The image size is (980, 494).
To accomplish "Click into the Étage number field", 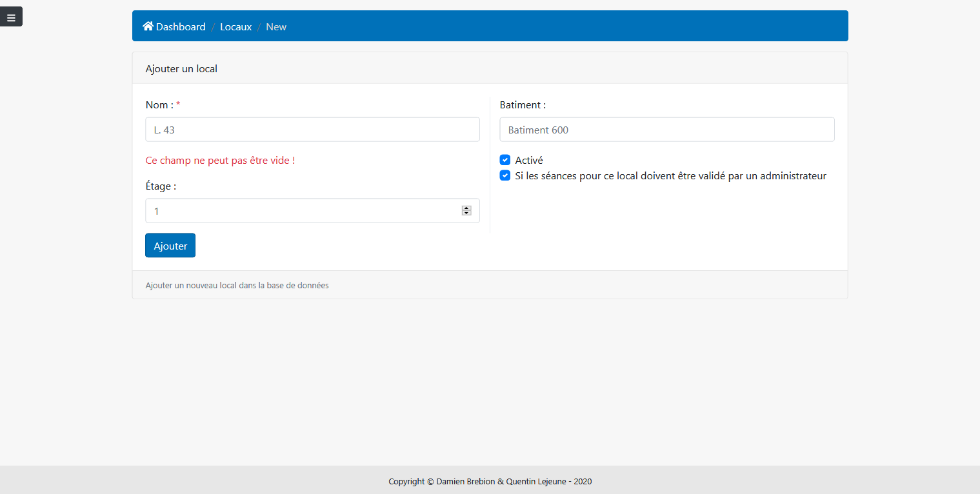I will tap(312, 211).
